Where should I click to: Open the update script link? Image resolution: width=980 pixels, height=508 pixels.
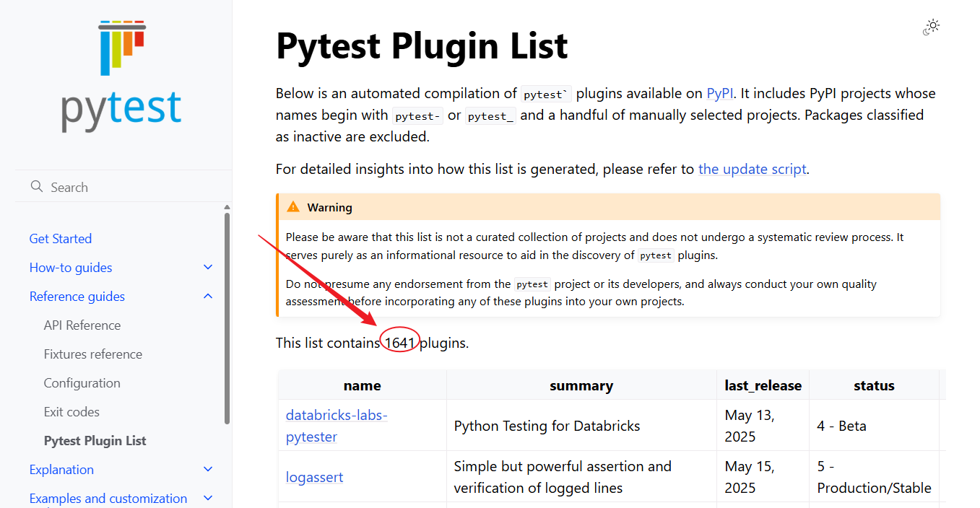click(752, 170)
